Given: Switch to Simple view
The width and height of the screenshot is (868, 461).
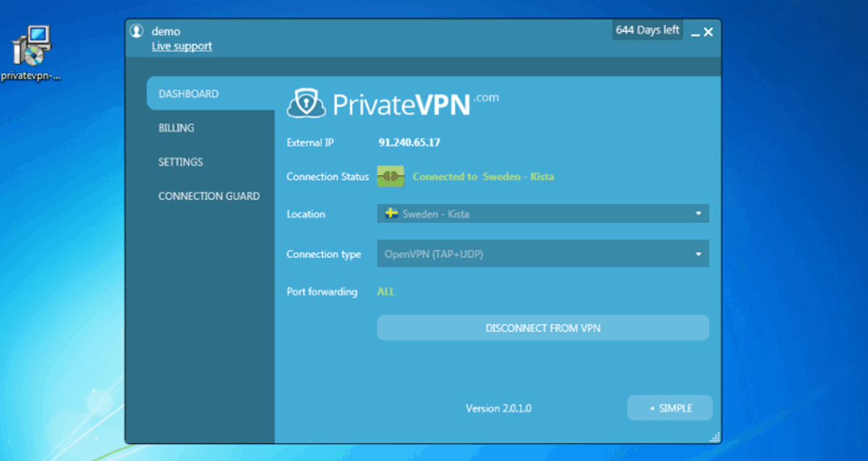Looking at the screenshot, I should pyautogui.click(x=670, y=408).
